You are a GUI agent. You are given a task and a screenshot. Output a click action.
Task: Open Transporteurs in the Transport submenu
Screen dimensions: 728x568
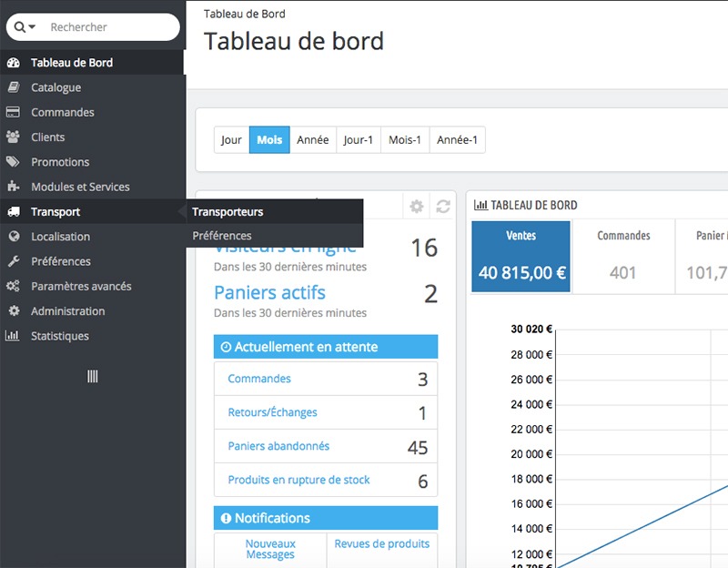(227, 212)
